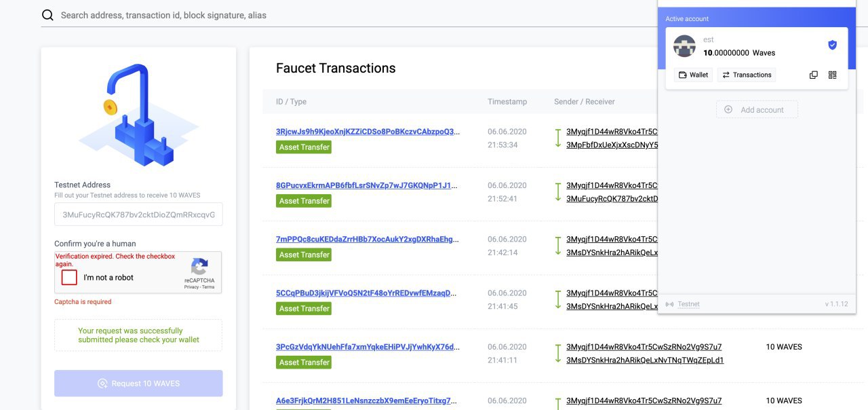
Task: Switch network via Testnet link
Action: (688, 304)
